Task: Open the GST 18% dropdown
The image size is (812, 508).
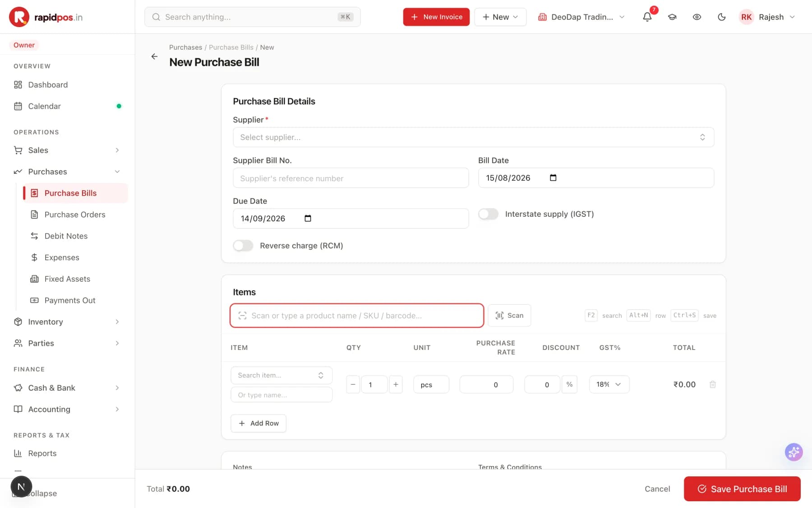Action: (x=609, y=384)
